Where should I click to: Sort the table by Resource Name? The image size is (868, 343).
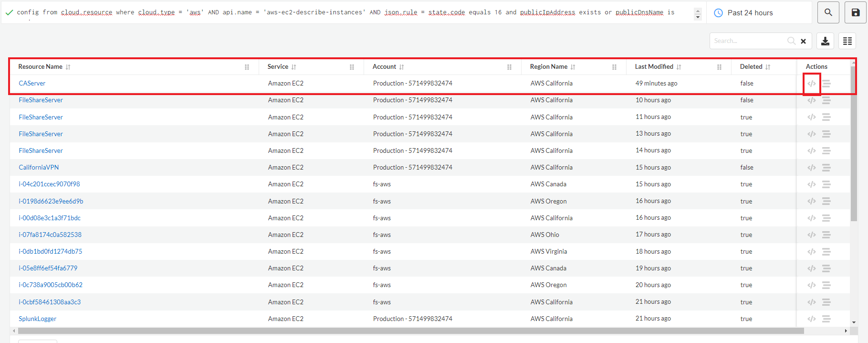click(68, 67)
